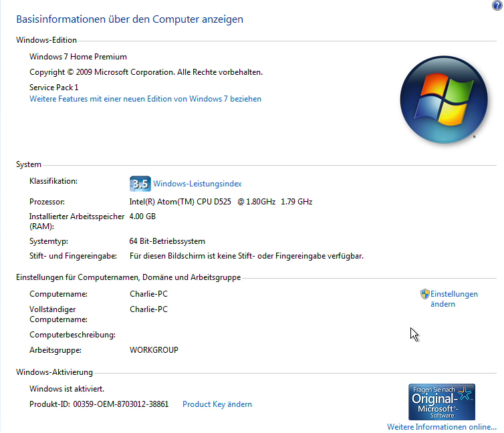Click the Produkt-ID 00359-OEM-8703012-38861 text
504x433 pixels.
(99, 404)
